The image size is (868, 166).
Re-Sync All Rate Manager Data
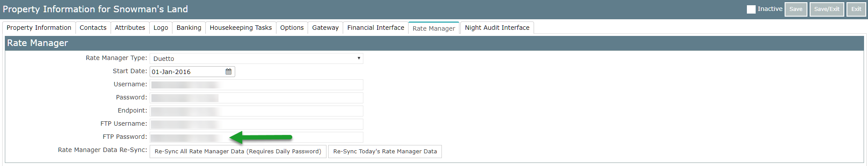pos(238,152)
